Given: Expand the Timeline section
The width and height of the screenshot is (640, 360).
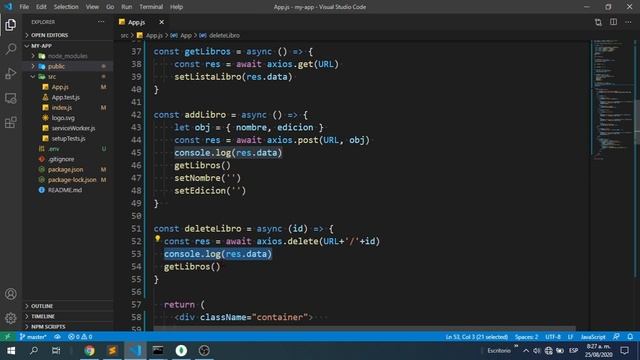Looking at the screenshot, I should (x=68, y=316).
